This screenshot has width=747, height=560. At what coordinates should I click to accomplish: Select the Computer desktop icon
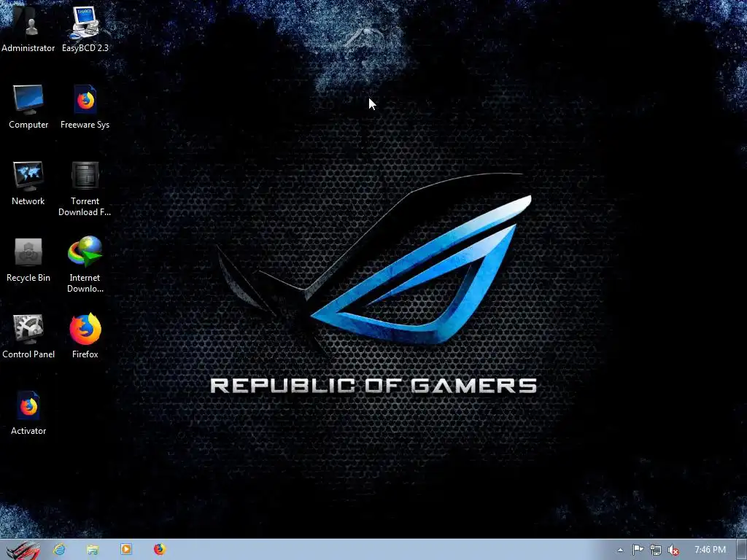pyautogui.click(x=28, y=106)
